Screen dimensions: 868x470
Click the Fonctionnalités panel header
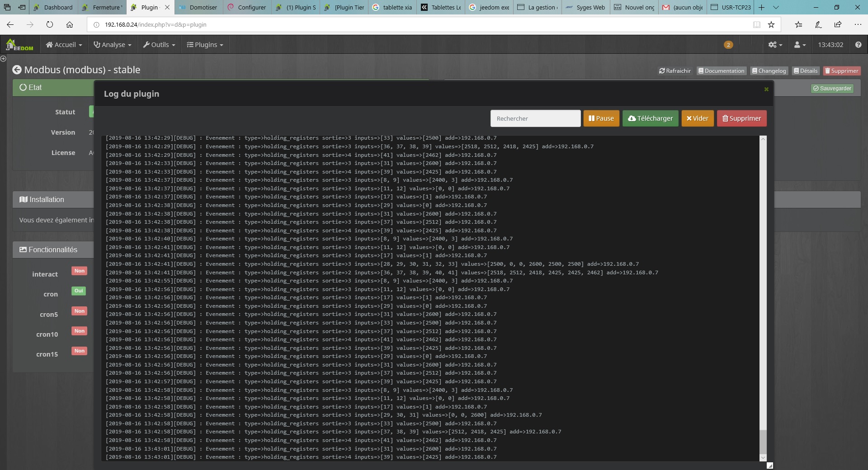coord(53,250)
